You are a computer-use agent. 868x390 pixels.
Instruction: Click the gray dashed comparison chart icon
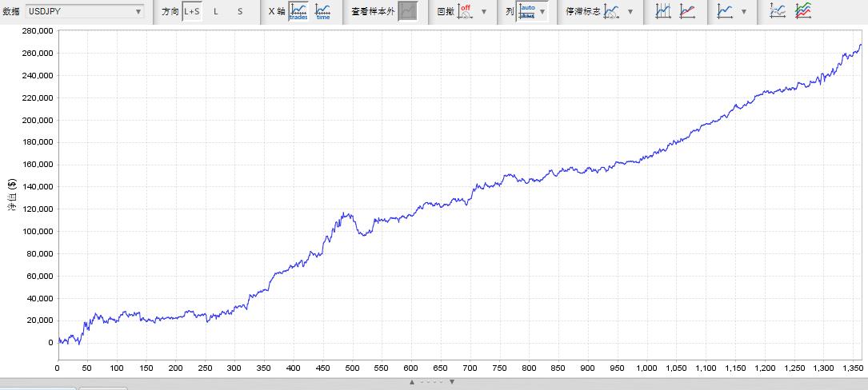click(778, 11)
